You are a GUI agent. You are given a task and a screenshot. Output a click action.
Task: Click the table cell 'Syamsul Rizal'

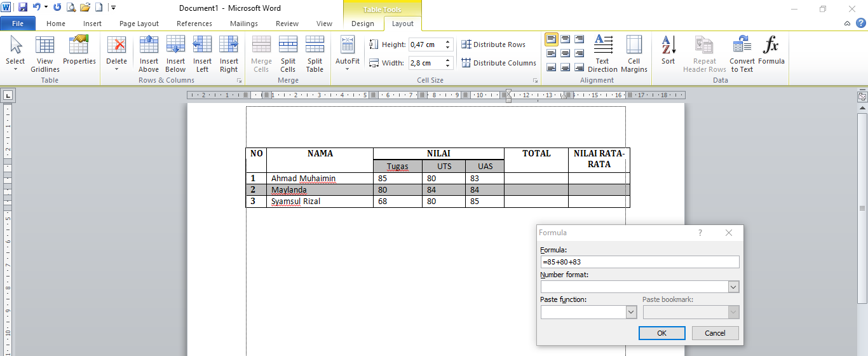[x=320, y=202]
